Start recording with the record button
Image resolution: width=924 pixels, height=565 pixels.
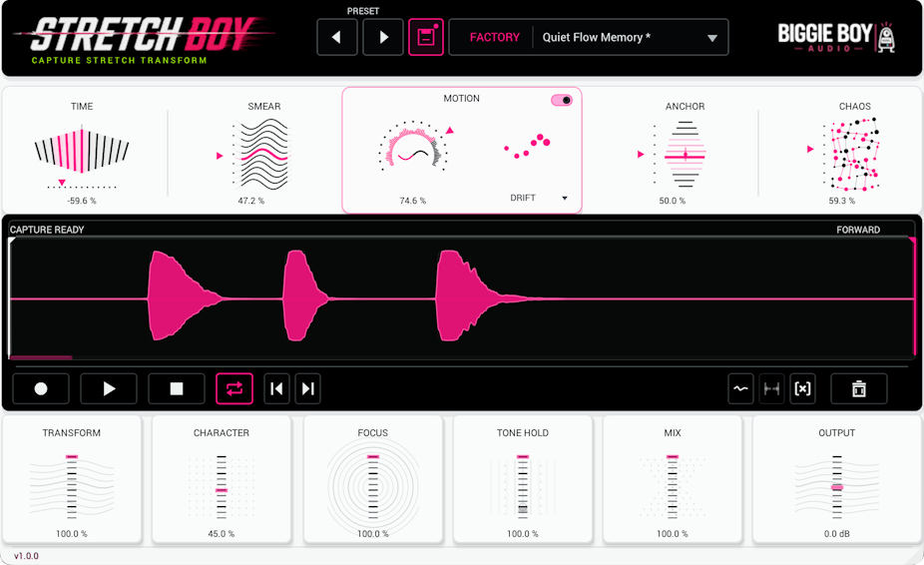[41, 388]
